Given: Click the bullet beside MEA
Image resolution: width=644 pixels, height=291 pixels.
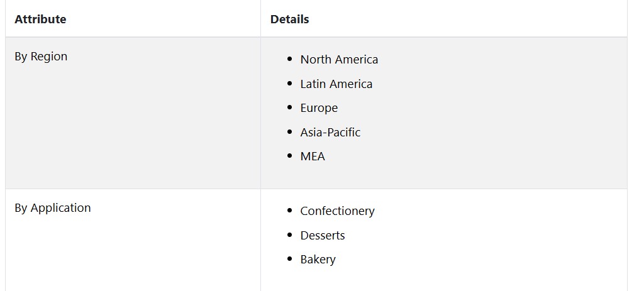Looking at the screenshot, I should click(290, 156).
